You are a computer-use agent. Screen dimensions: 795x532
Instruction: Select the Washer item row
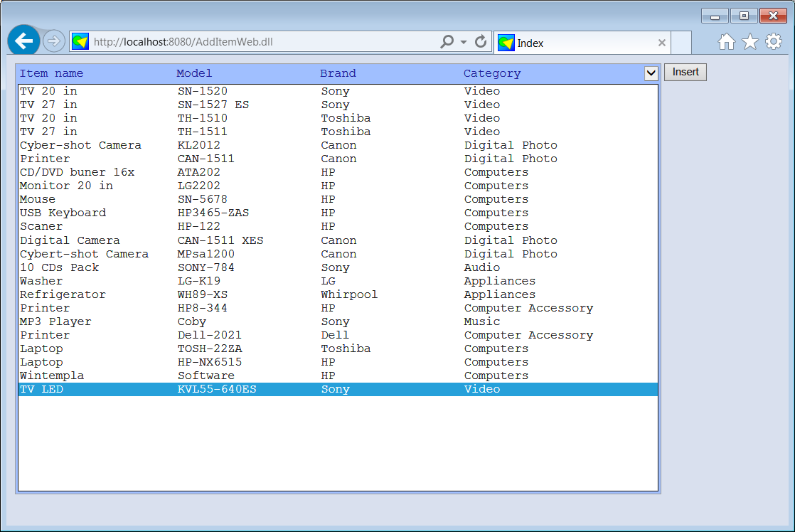tap(338, 281)
